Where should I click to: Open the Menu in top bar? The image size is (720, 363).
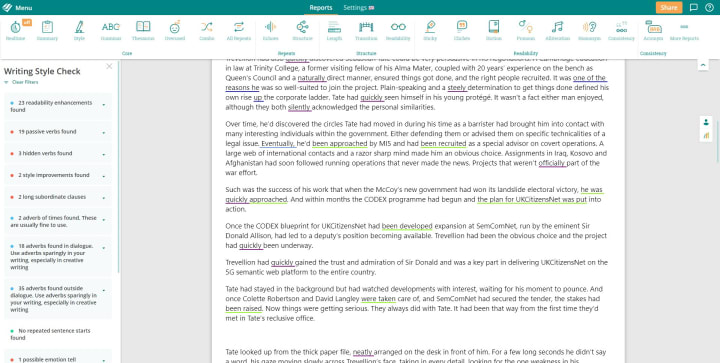17,8
